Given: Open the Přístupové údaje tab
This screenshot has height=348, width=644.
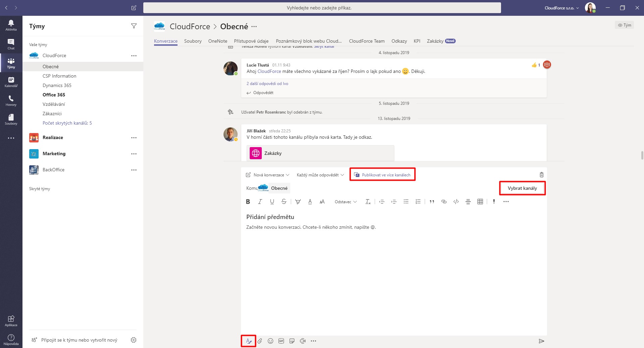Looking at the screenshot, I should pos(251,41).
